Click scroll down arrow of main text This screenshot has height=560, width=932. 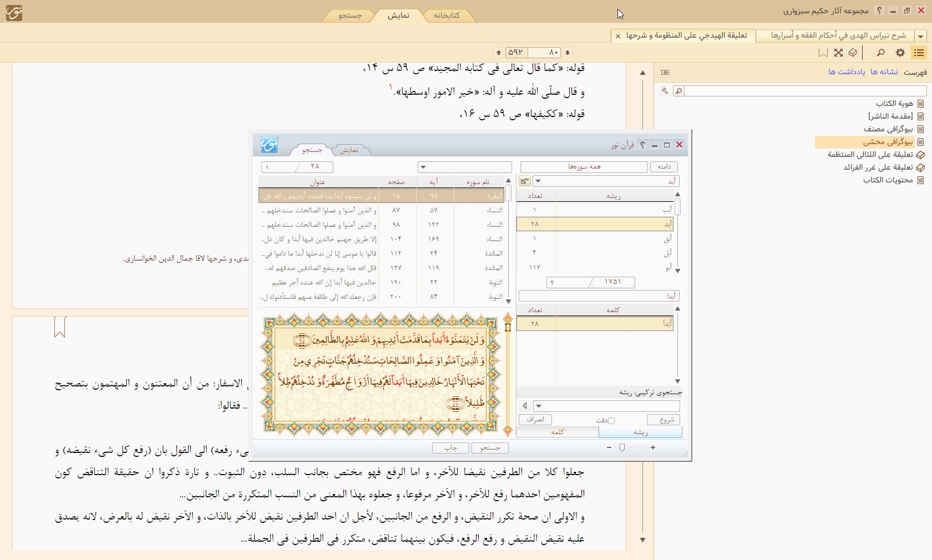click(x=642, y=540)
